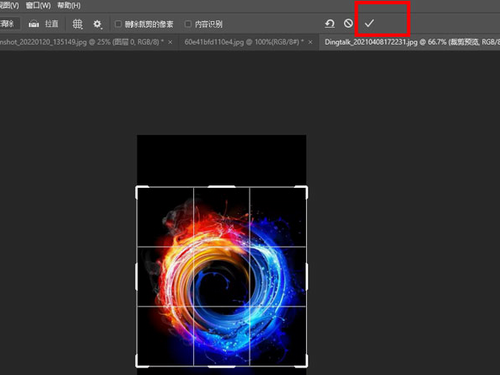Image resolution: width=500 pixels, height=375 pixels.
Task: Enable the 删除裁剪的像素 checkbox
Action: pyautogui.click(x=118, y=24)
